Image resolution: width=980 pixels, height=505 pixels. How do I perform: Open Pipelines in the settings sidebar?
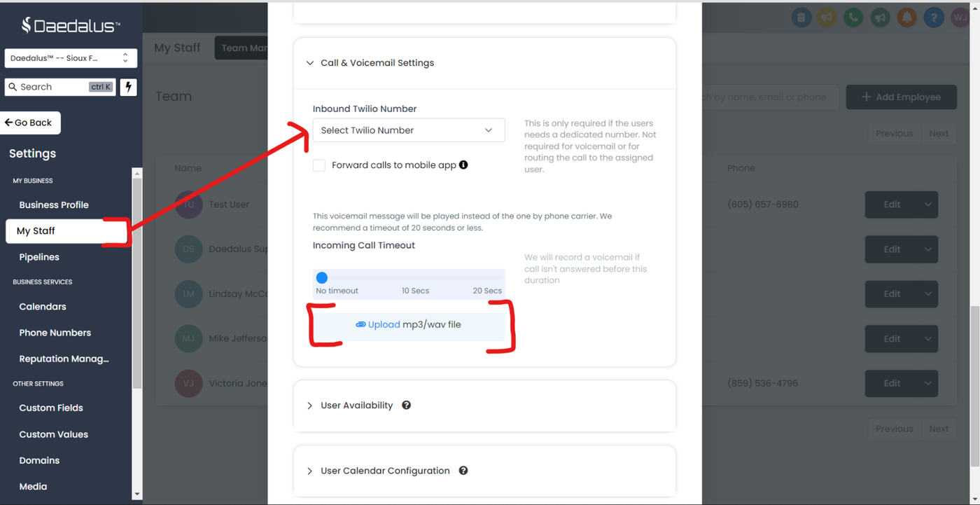click(x=39, y=257)
